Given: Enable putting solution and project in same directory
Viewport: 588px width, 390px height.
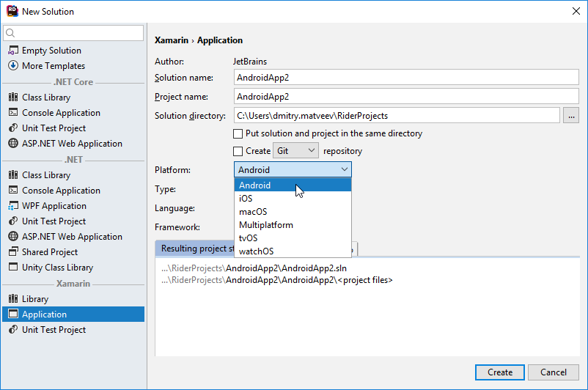Looking at the screenshot, I should [238, 134].
